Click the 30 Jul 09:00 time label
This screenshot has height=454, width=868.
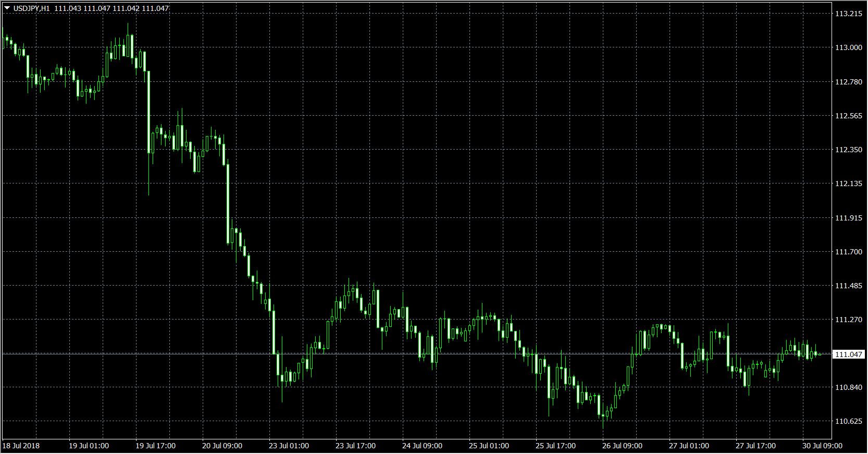pos(822,446)
